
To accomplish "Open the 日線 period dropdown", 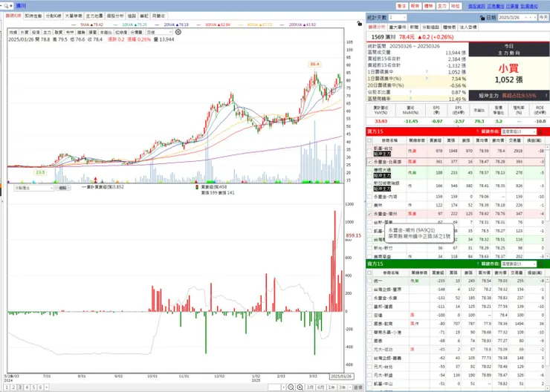I will click(x=159, y=32).
